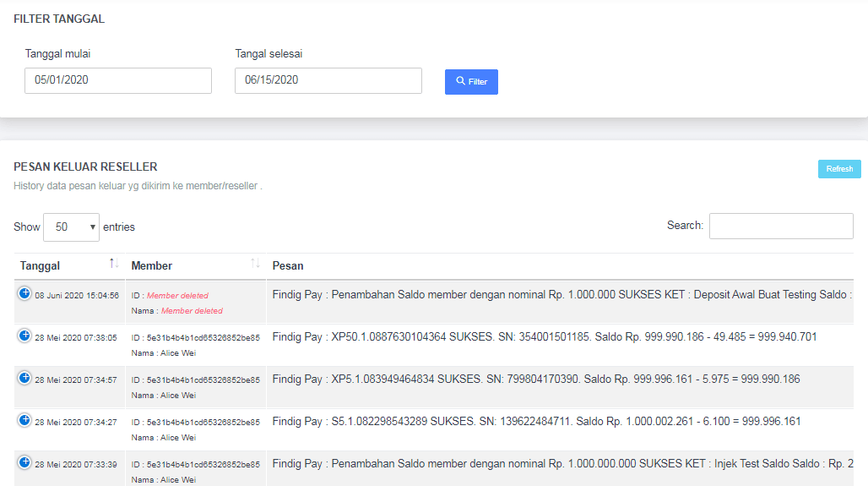868x486 pixels.
Task: Click the Refresh button
Action: [839, 169]
